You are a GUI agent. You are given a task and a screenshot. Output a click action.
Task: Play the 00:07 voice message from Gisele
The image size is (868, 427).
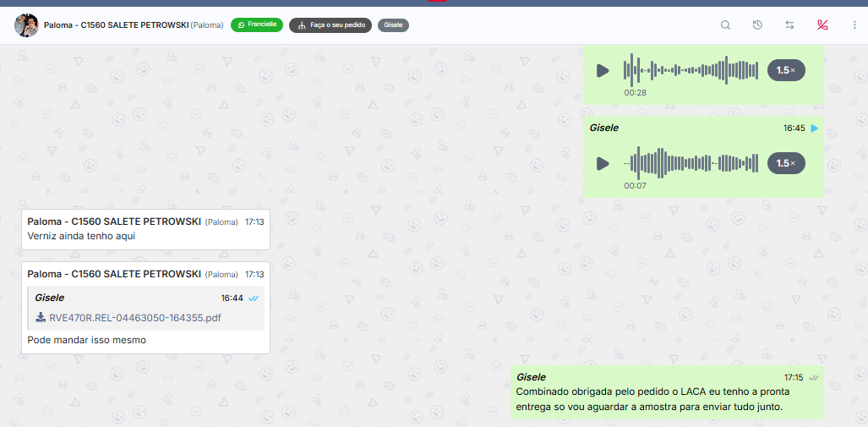[603, 163]
